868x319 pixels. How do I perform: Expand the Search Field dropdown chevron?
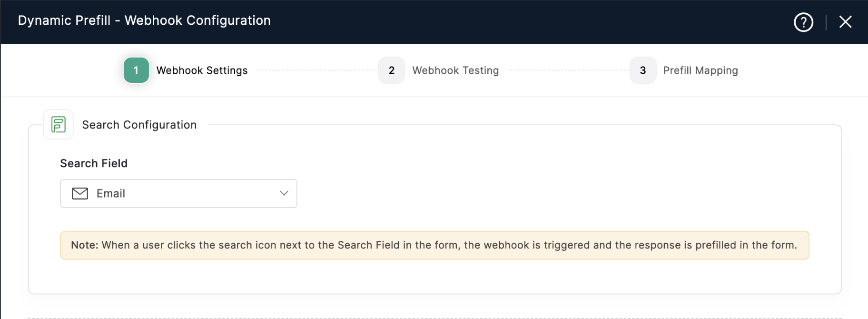pyautogui.click(x=284, y=193)
